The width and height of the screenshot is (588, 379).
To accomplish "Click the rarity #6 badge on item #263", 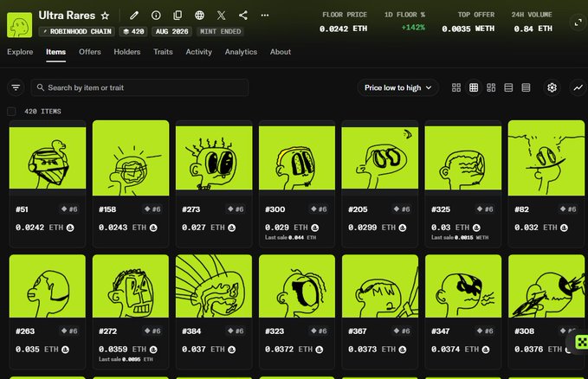I will coord(69,331).
